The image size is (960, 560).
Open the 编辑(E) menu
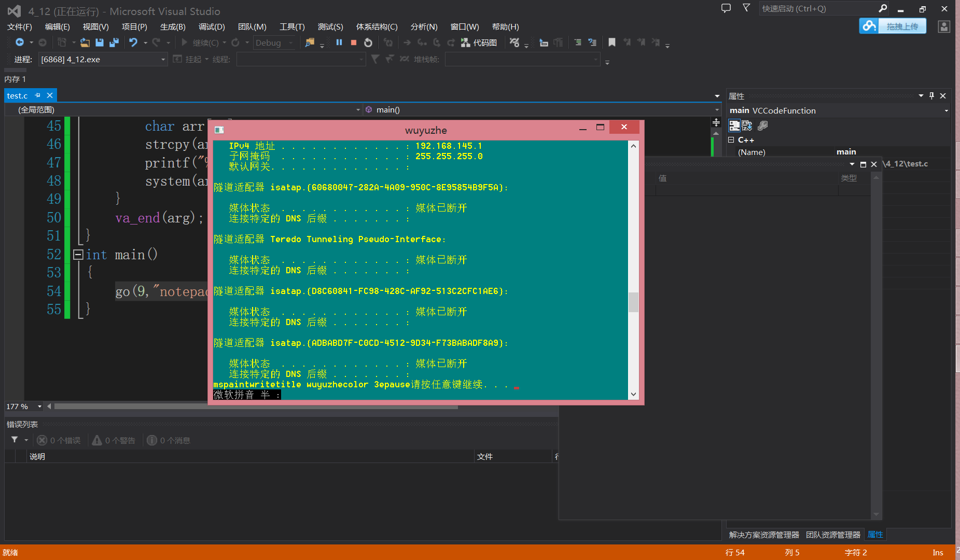pyautogui.click(x=57, y=27)
